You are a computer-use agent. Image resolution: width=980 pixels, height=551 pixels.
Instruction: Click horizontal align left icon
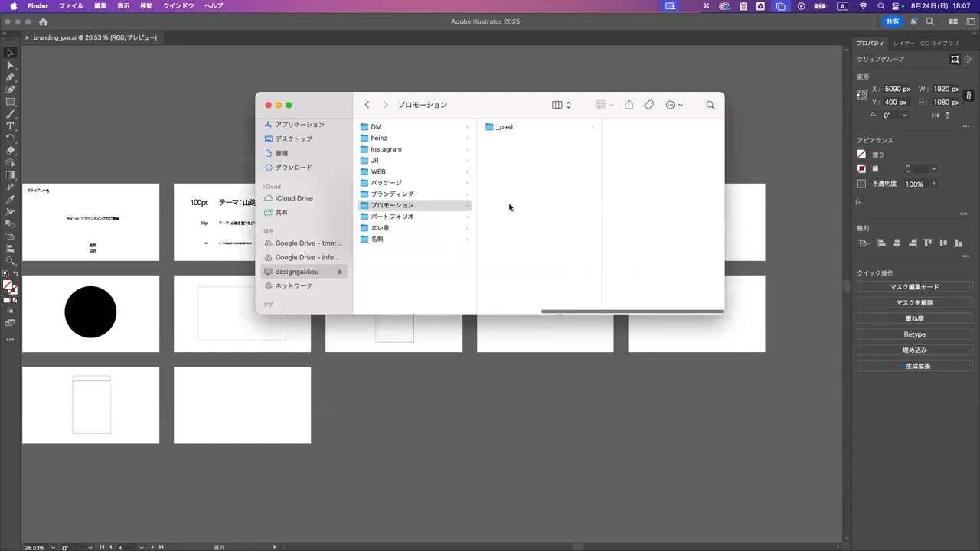[881, 243]
